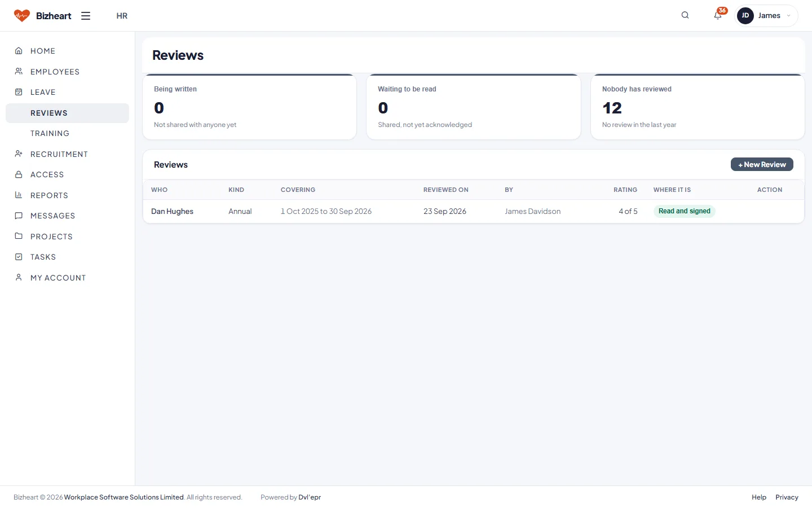Open notifications bell showing 36
Viewport: 812px width, 508px height.
click(718, 15)
